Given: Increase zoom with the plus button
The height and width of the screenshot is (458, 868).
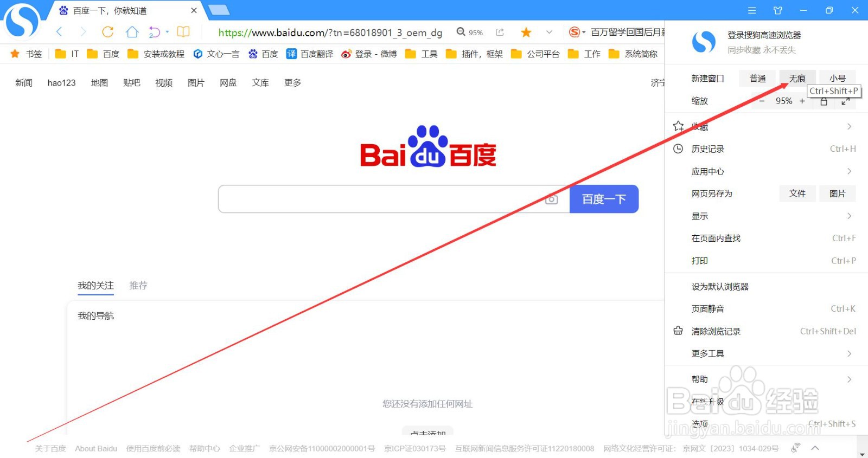Looking at the screenshot, I should click(x=802, y=101).
